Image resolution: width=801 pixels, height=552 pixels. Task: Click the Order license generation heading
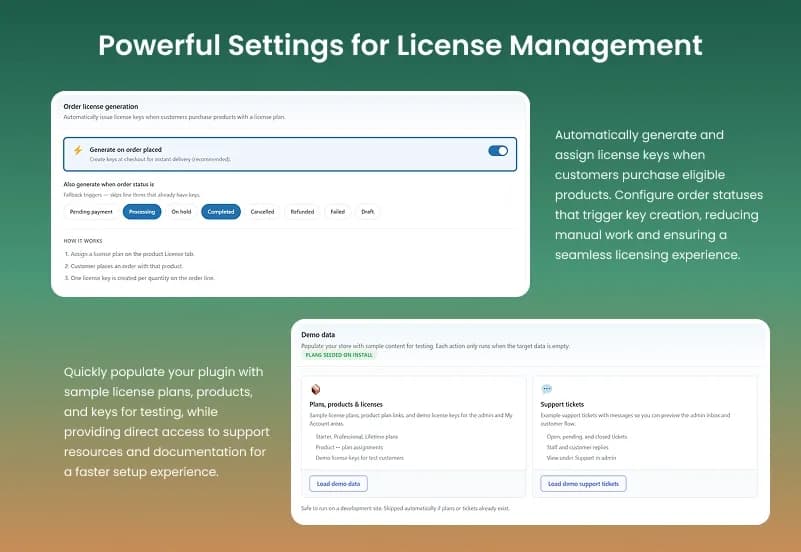point(101,107)
